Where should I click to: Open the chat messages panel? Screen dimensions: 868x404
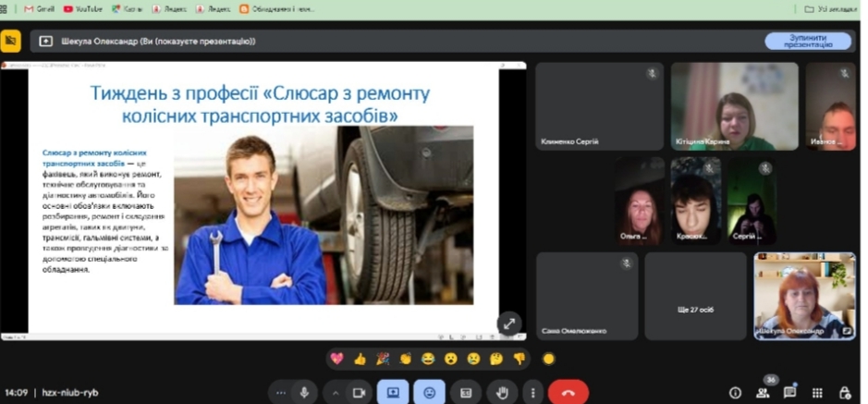[789, 393]
